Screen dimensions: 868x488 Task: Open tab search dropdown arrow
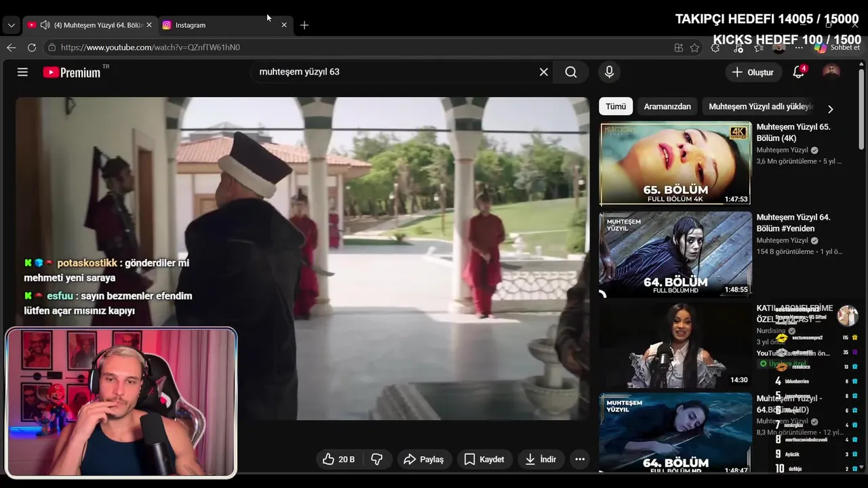[11, 25]
